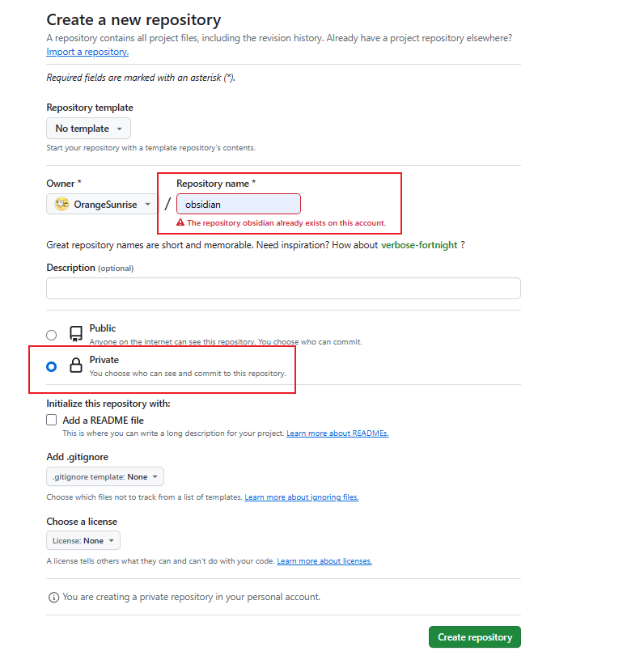Click the info icon beside private notice
The width and height of the screenshot is (644, 668).
[53, 598]
